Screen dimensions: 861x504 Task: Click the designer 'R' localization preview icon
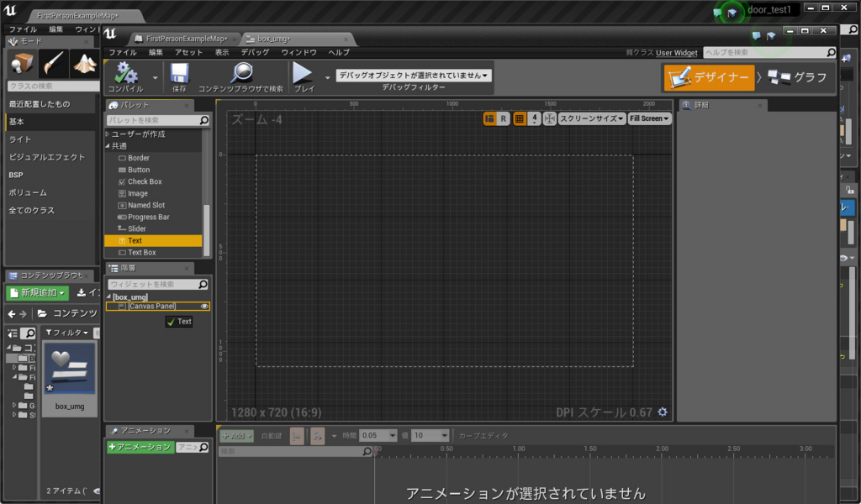click(x=503, y=118)
